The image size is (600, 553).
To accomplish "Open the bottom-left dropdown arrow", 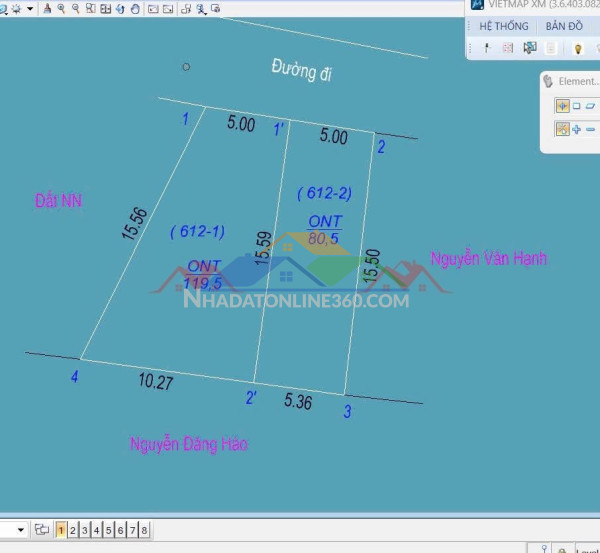I will 21,530.
